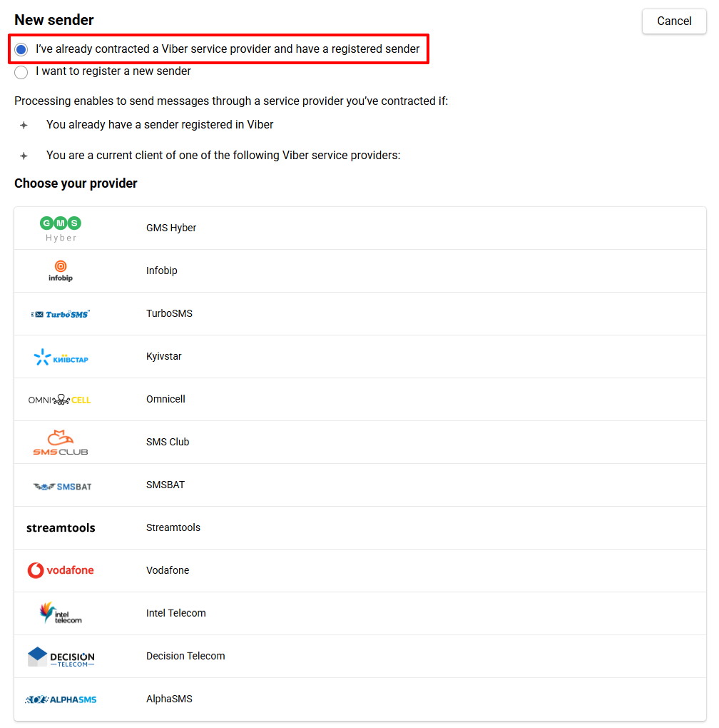Choose SMS Club provider name
The height and width of the screenshot is (728, 719).
pos(168,442)
